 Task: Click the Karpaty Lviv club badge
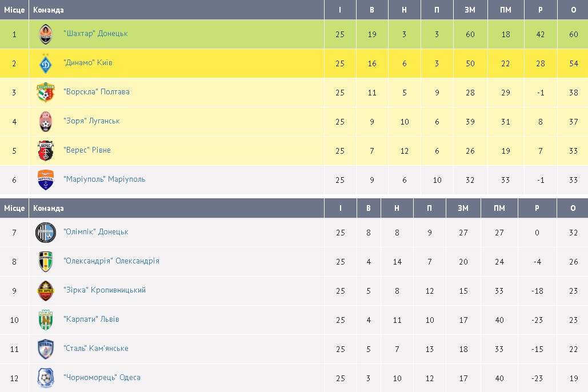tap(46, 320)
